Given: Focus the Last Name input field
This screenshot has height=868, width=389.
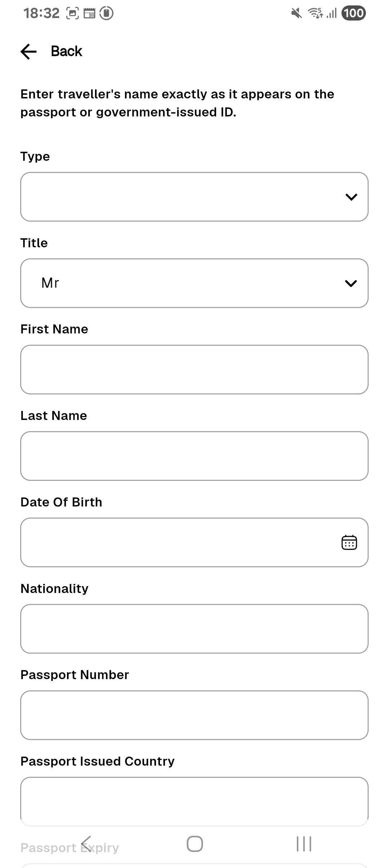Looking at the screenshot, I should 194,456.
